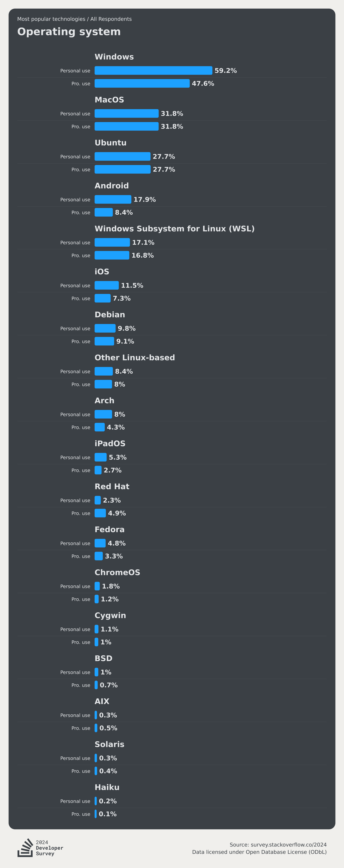Select the Ubuntu Personal use 27.7% bar
The width and height of the screenshot is (344, 868).
122,156
